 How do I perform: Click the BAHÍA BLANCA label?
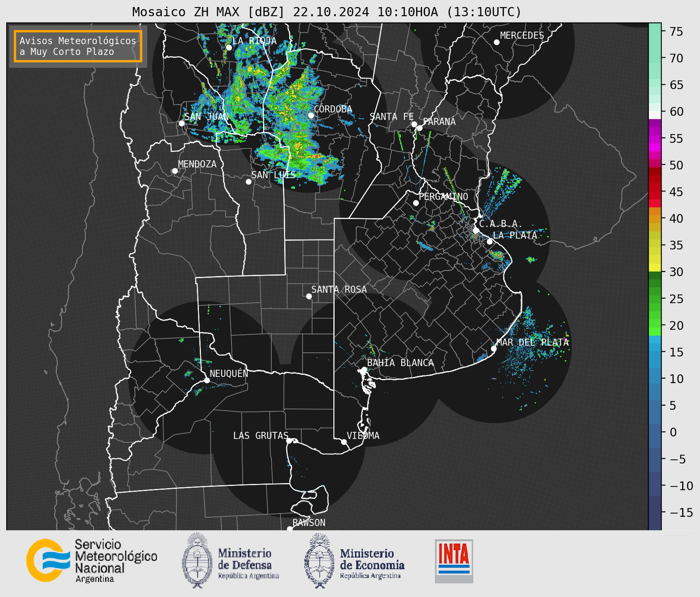[x=400, y=363]
